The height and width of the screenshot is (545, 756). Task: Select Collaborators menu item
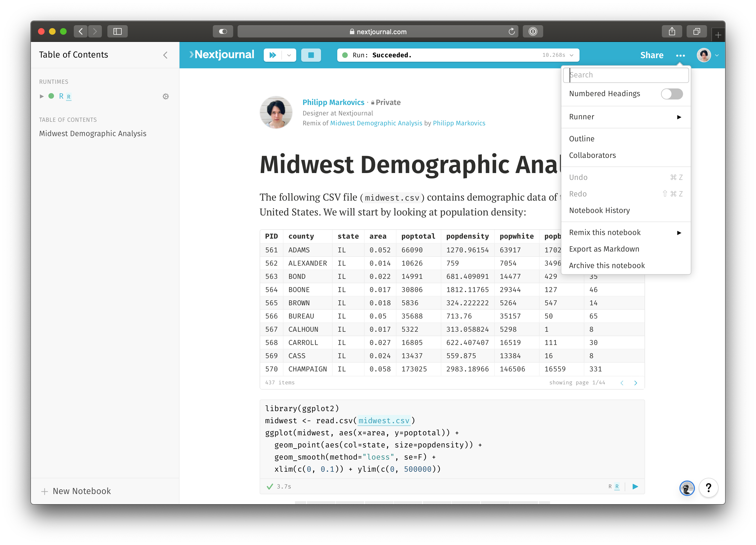pos(626,155)
